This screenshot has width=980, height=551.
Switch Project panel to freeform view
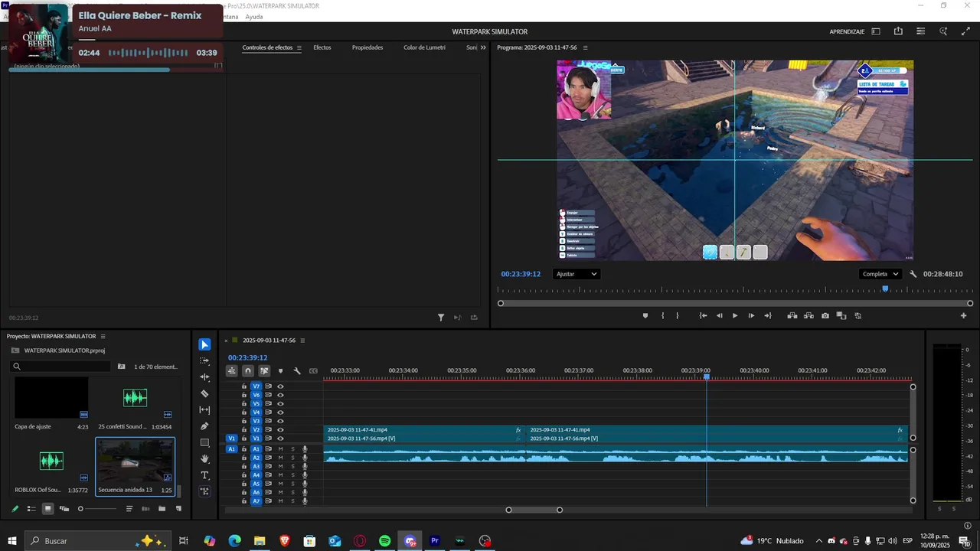64,509
